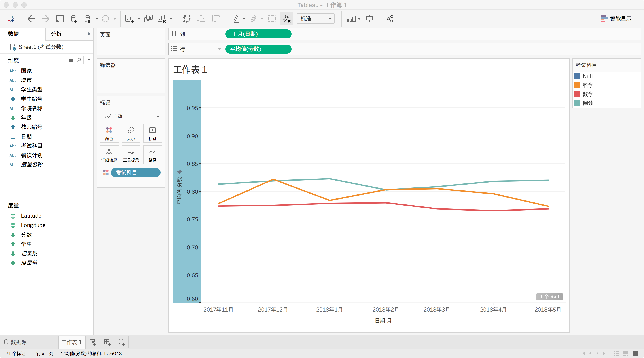Expand the 月(日期) pill plus sign
The image size is (644, 358).
click(233, 34)
